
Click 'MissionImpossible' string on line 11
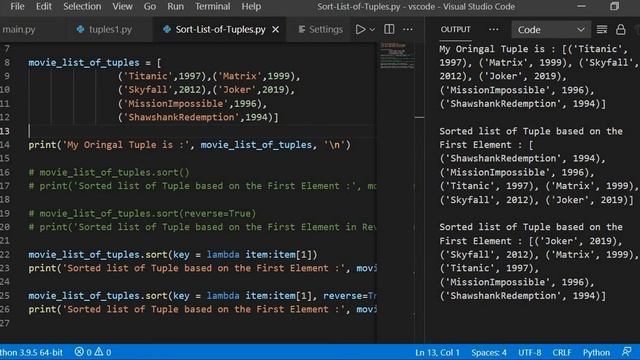pos(176,104)
